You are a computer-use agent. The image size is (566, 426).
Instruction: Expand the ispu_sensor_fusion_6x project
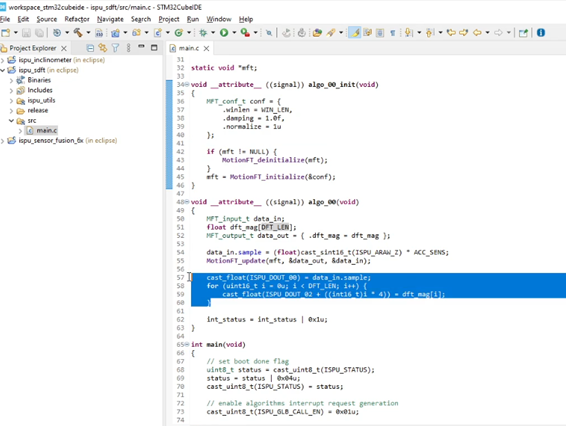click(3, 140)
